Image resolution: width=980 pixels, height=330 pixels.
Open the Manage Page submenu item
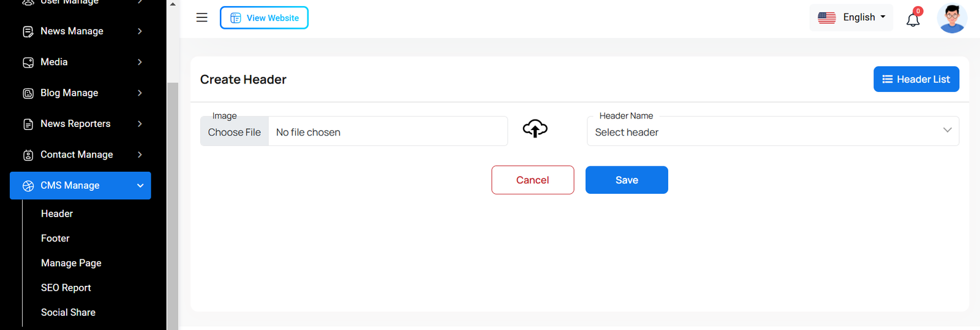71,263
